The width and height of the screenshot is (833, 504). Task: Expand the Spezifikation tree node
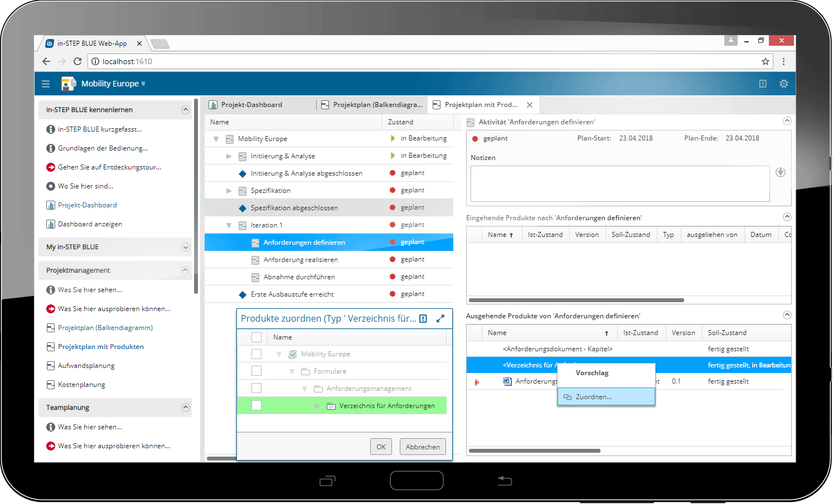(228, 190)
